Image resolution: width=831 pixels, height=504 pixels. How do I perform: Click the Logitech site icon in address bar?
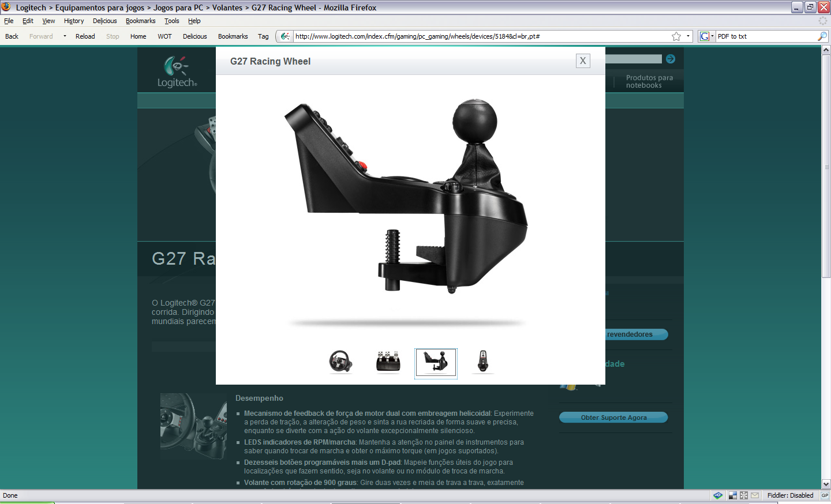(x=285, y=36)
